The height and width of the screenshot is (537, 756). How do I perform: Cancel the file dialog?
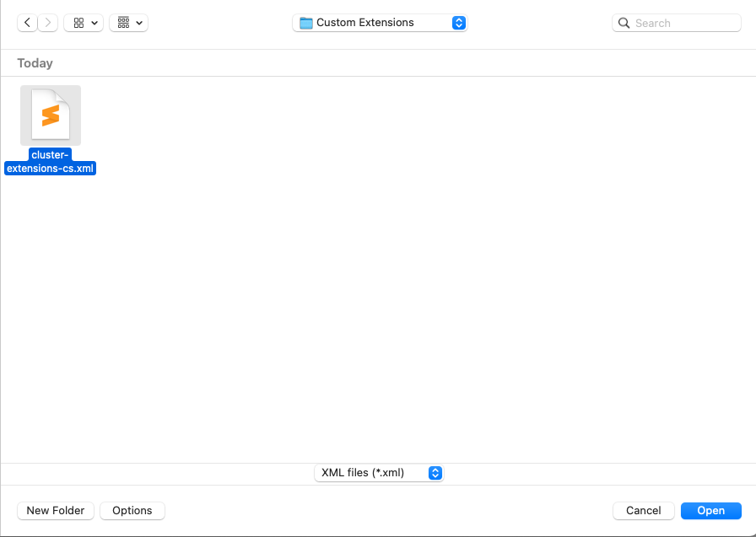click(x=644, y=511)
